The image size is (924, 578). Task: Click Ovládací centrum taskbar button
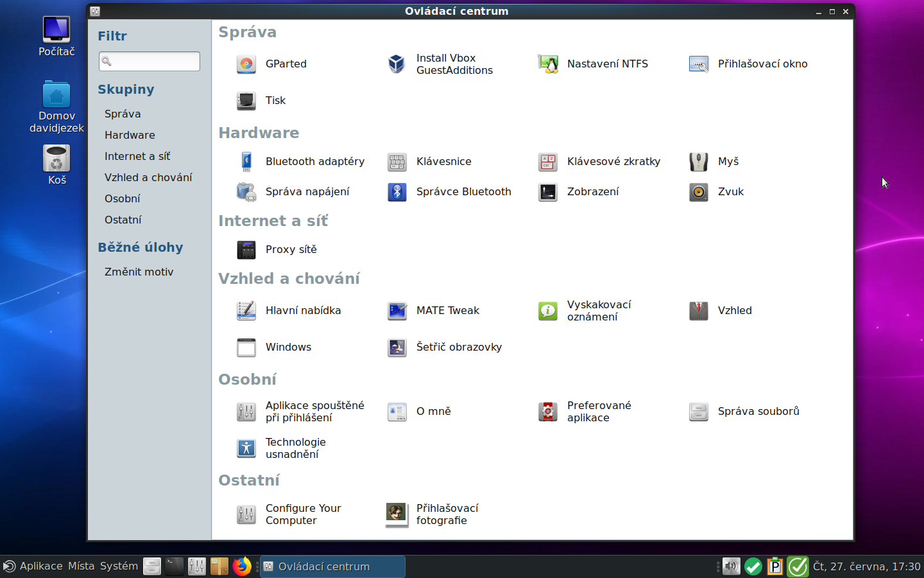pyautogui.click(x=332, y=566)
